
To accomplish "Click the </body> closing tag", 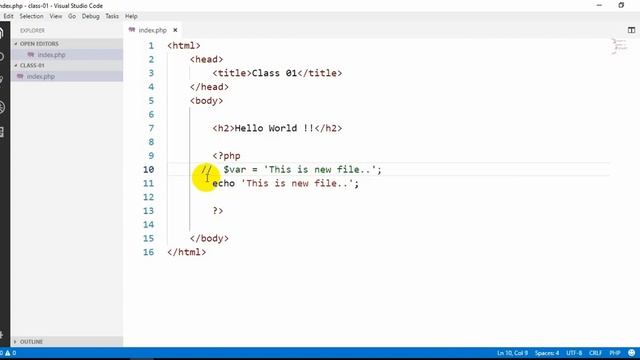I will pos(209,238).
